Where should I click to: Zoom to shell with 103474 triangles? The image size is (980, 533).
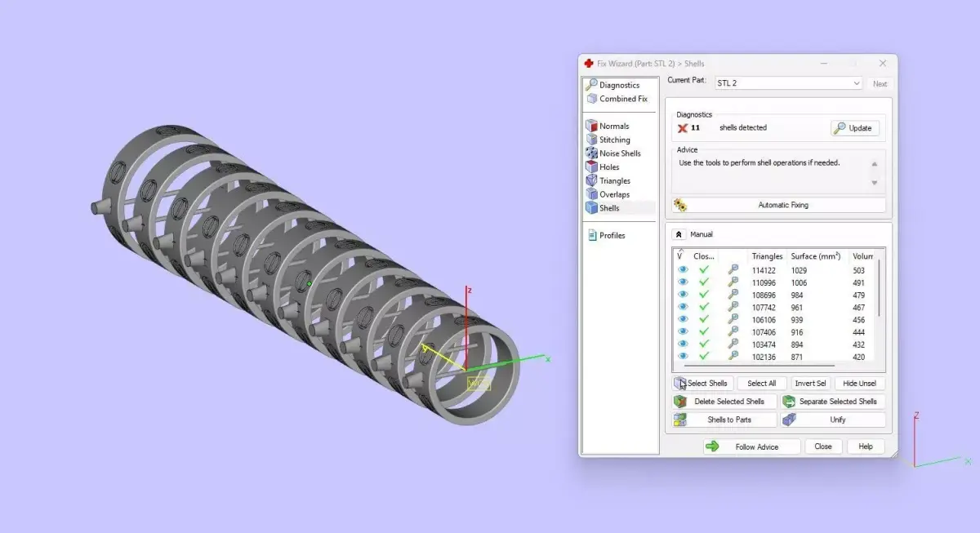pyautogui.click(x=733, y=344)
